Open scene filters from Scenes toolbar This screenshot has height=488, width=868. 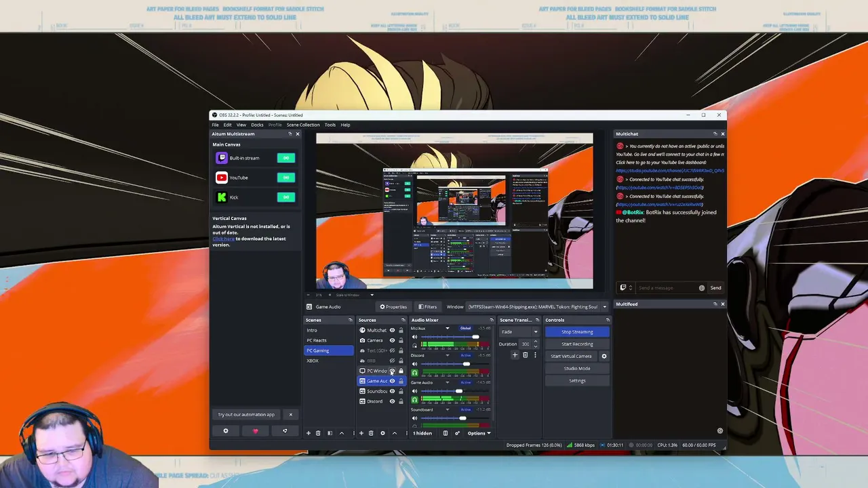tap(330, 433)
